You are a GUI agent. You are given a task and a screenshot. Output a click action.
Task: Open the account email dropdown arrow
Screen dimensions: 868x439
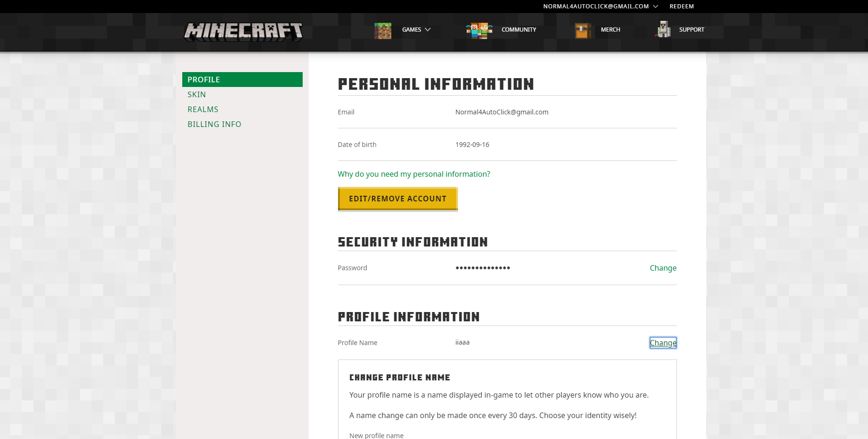[x=656, y=7]
